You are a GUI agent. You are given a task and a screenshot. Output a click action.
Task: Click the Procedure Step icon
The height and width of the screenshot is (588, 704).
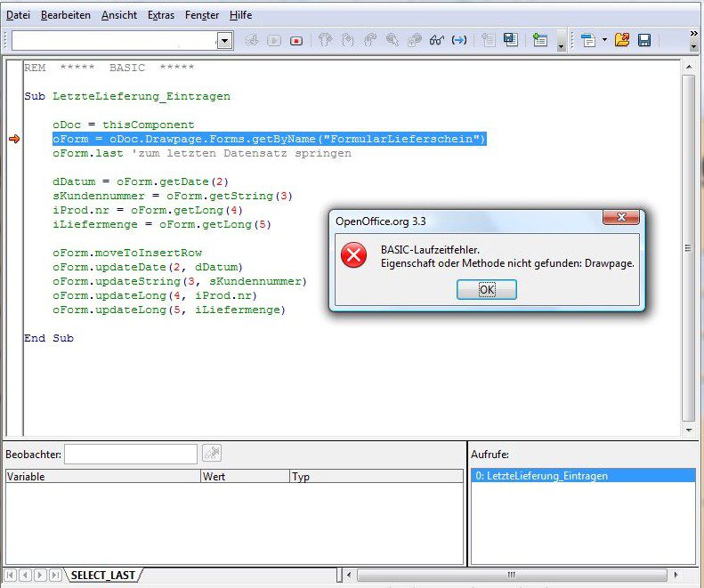pos(325,40)
